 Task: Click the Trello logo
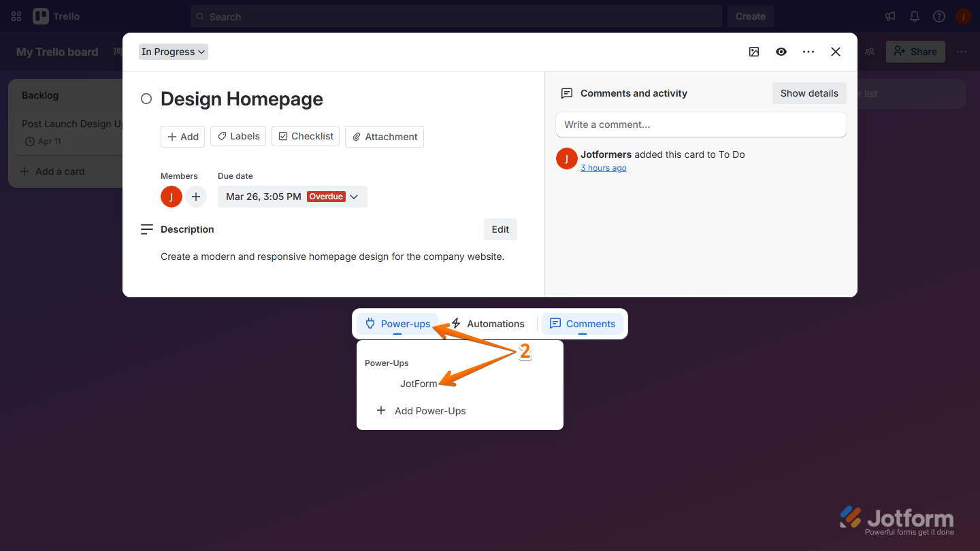coord(56,16)
